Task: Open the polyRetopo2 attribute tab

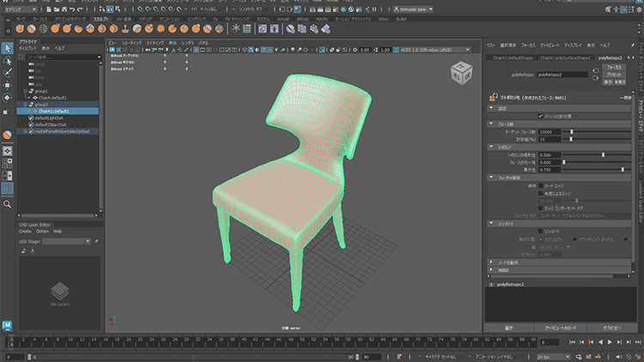Action: point(610,57)
